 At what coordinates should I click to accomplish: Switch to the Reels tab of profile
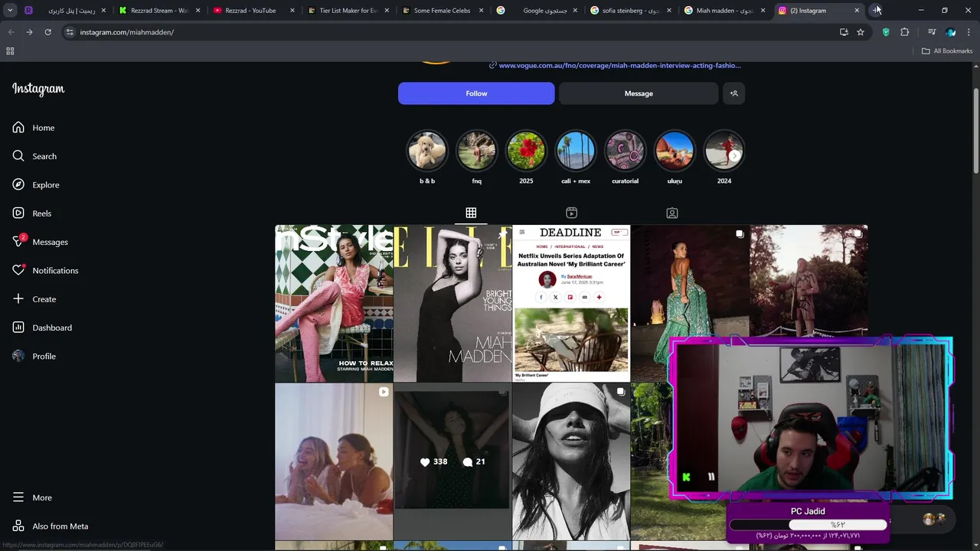point(571,213)
